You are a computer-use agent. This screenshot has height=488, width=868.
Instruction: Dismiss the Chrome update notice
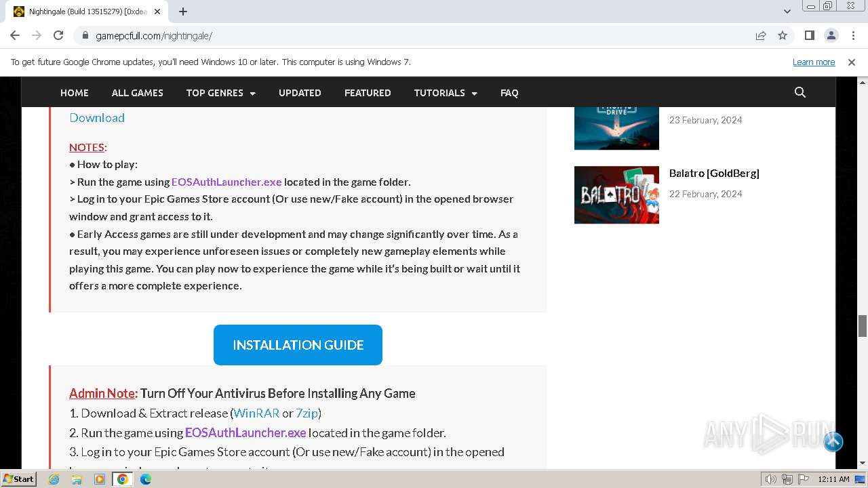tap(852, 62)
